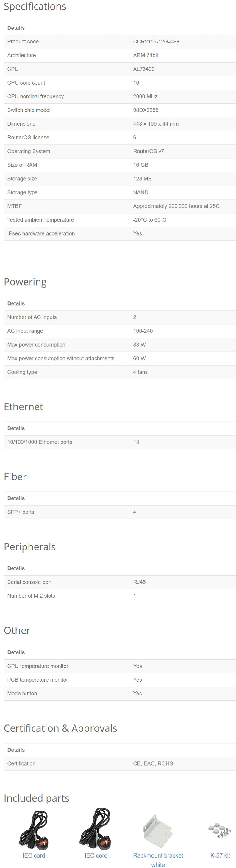236x868 pixels.
Task: Click the Peripherals section heading
Action: coord(30,546)
